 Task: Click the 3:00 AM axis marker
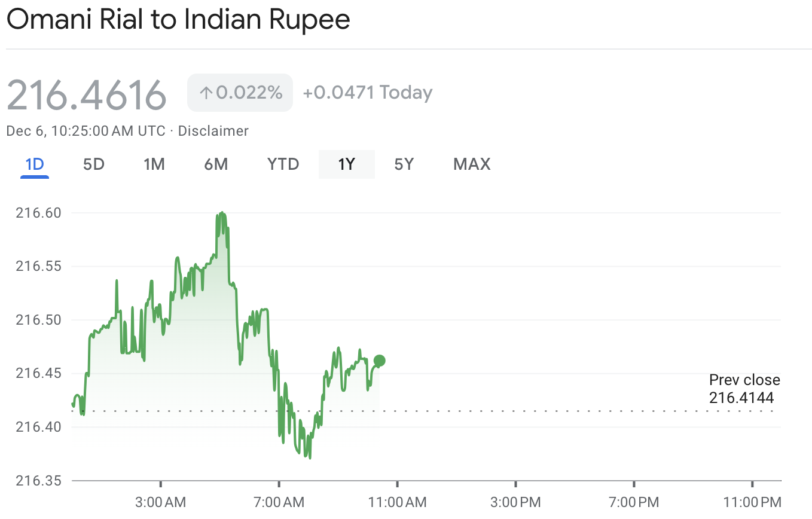click(160, 501)
